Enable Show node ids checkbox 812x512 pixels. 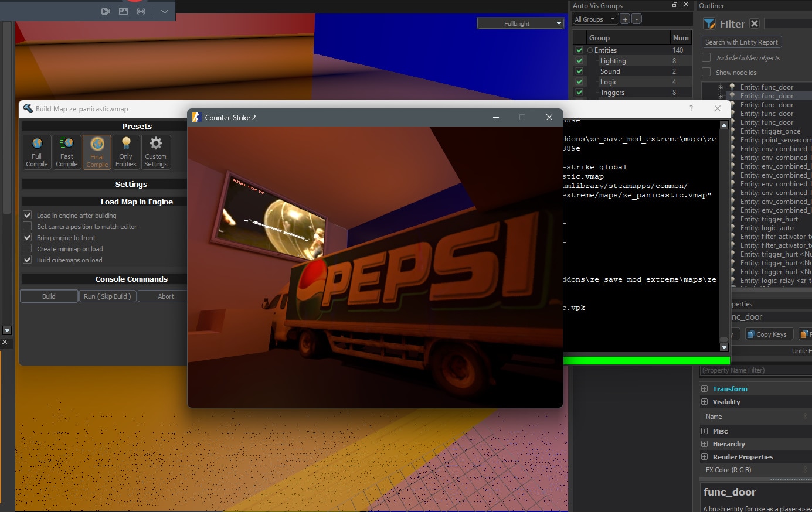tap(706, 72)
